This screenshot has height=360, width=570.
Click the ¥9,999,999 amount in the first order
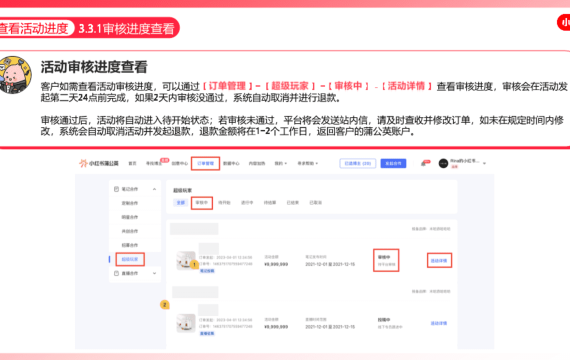[x=276, y=264]
